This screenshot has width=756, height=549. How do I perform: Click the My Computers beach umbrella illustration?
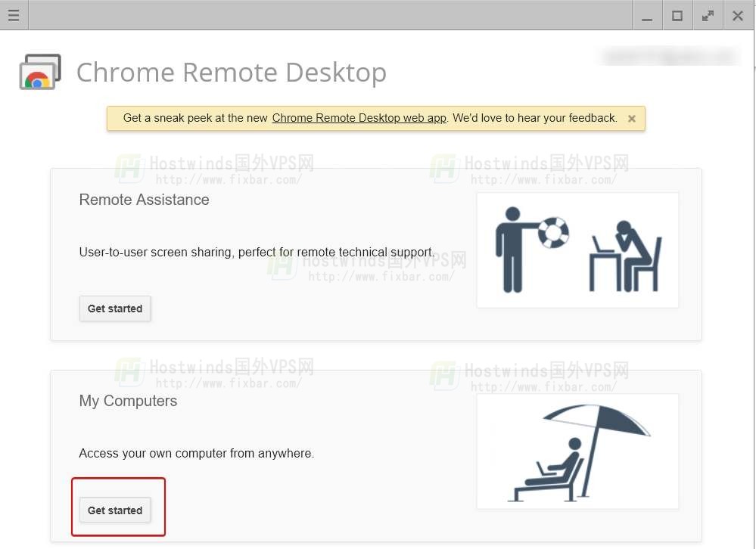click(577, 451)
